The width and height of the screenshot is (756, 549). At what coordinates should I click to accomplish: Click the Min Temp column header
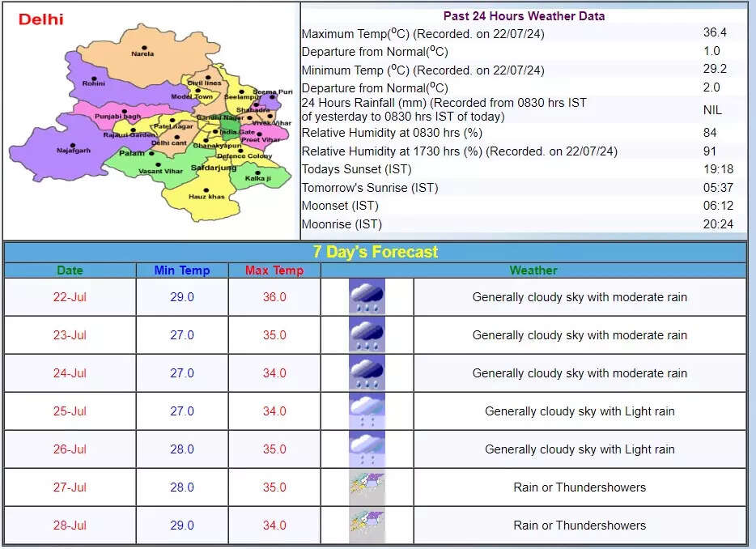click(182, 270)
